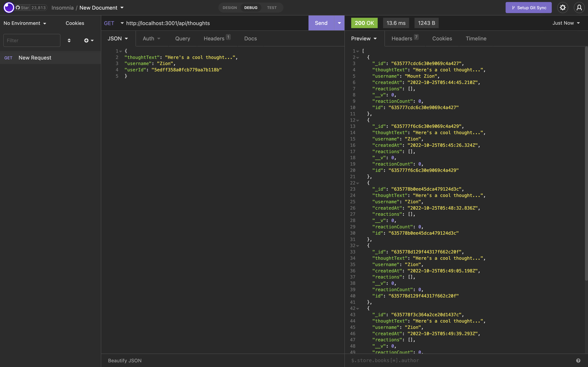Click the sort requests icon in sidebar

point(69,40)
